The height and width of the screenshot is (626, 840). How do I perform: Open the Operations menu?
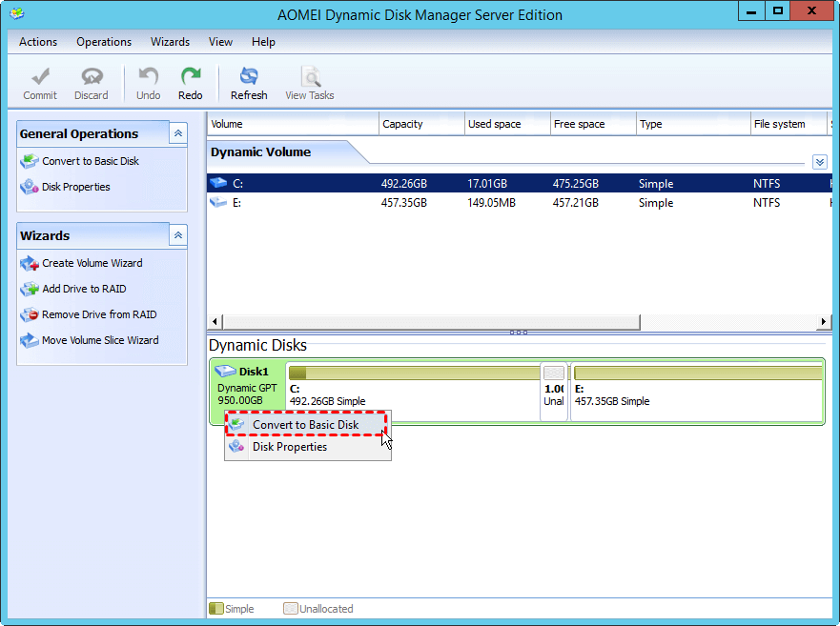coord(104,42)
